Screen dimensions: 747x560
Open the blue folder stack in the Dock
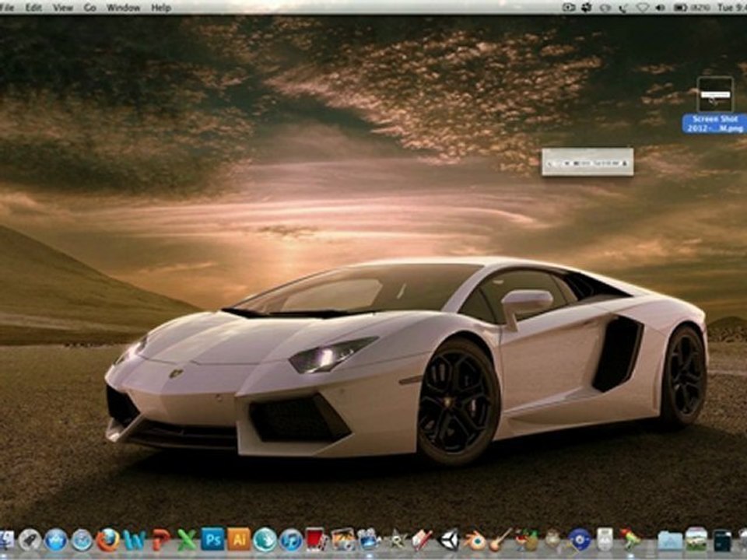(x=670, y=541)
